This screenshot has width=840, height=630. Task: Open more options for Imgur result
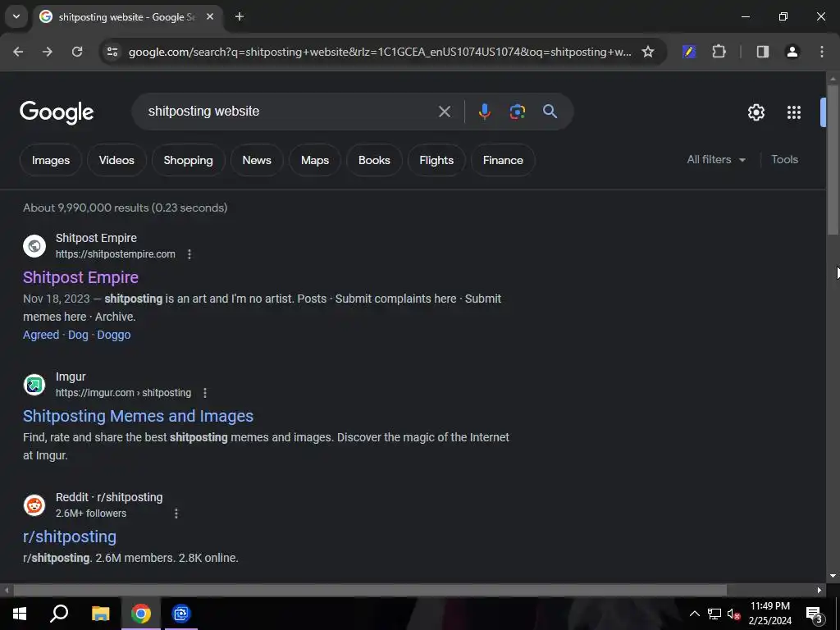click(204, 393)
